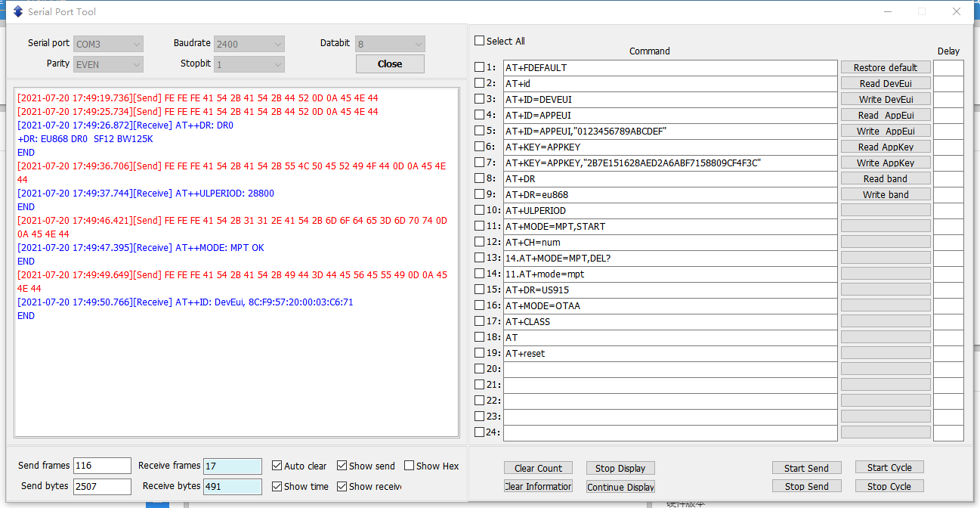Expand the Databit dropdown
Image resolution: width=980 pixels, height=508 pixels.
tap(390, 45)
